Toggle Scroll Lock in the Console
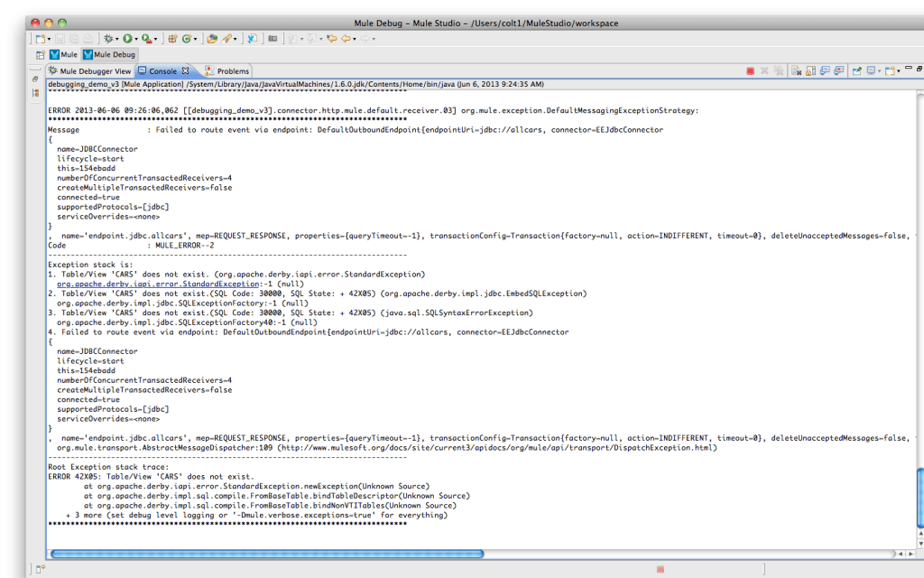Viewport: 924px width, 578px height. point(810,72)
